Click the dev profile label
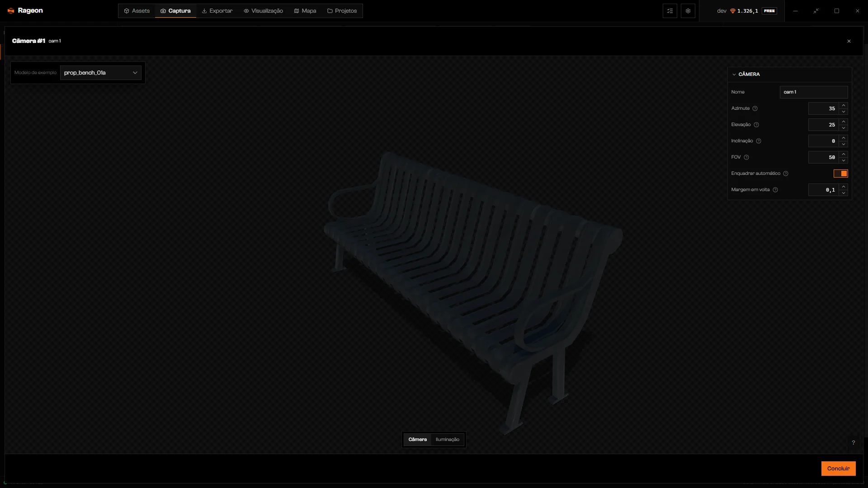 722,11
